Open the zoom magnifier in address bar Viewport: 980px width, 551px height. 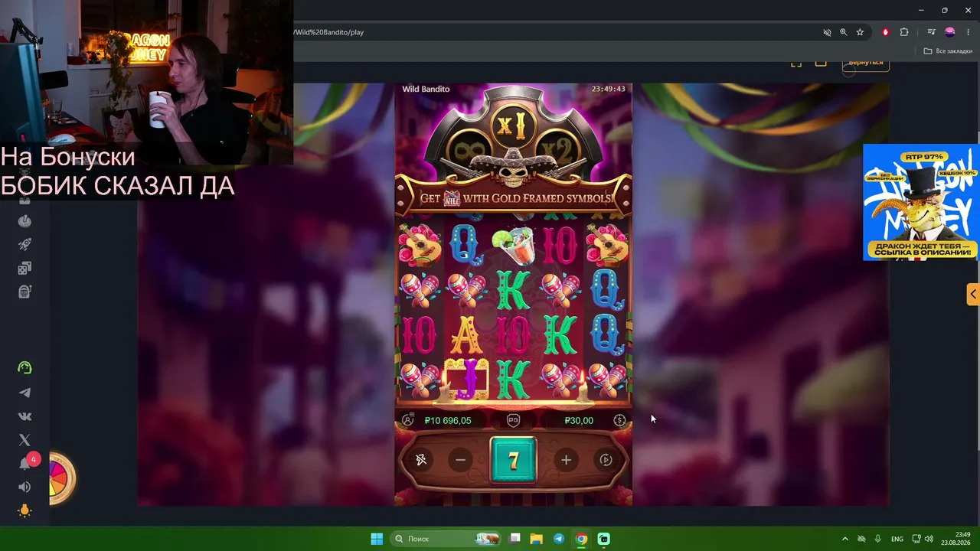point(844,32)
